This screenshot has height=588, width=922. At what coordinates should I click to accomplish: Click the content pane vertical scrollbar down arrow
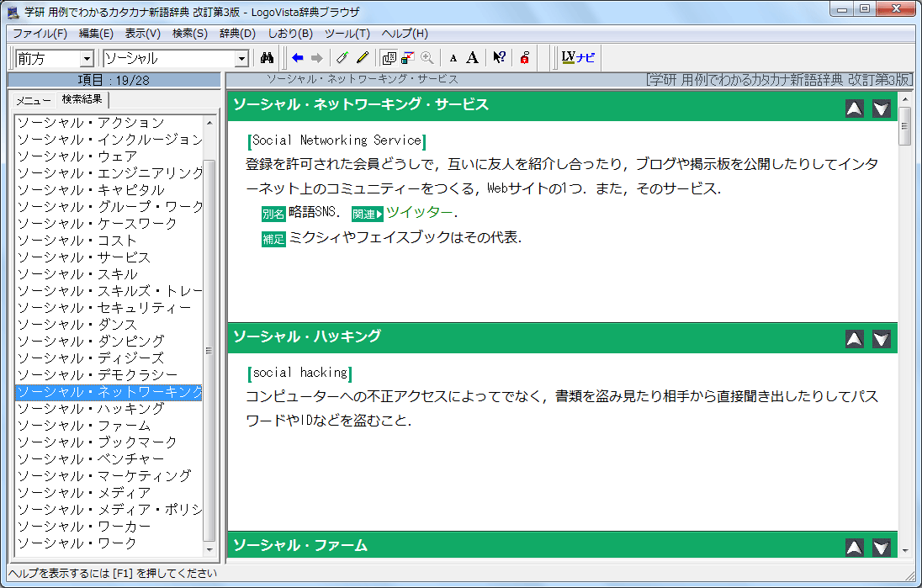(x=905, y=549)
